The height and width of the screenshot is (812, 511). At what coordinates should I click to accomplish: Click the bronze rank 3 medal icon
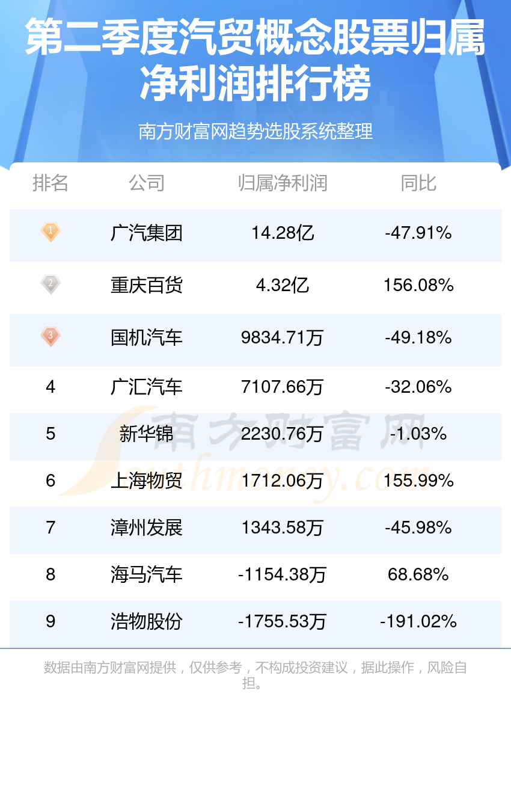[50, 336]
